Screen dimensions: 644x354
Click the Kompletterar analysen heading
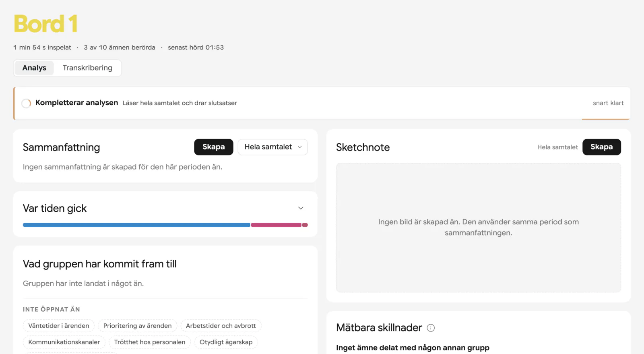tap(76, 103)
